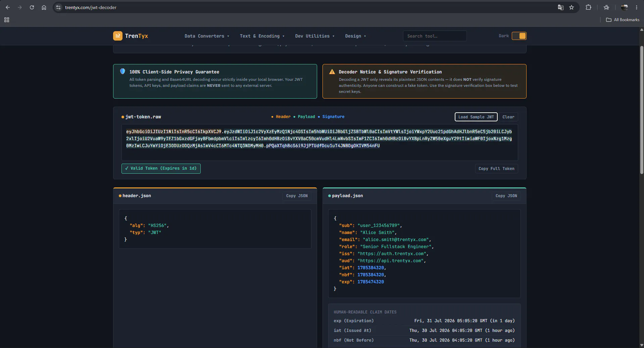Click the "aud" api.trentyx.com value
Screen dimensions: 644x348
pyautogui.click(x=390, y=261)
